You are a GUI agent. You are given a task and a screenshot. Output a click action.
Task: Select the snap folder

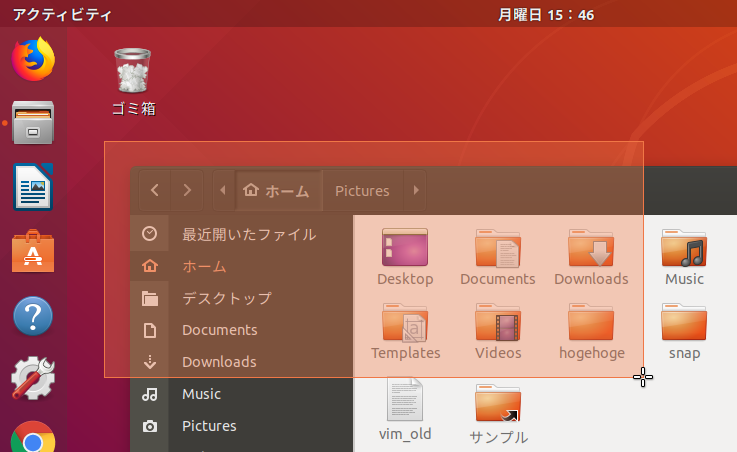684,332
